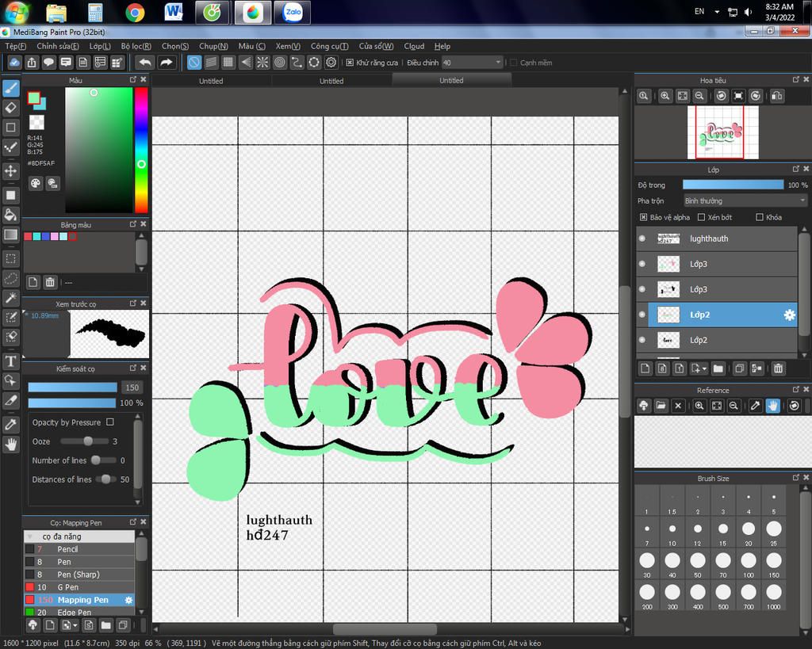
Task: Enable the Khóa layer lock checkbox
Action: pos(759,217)
